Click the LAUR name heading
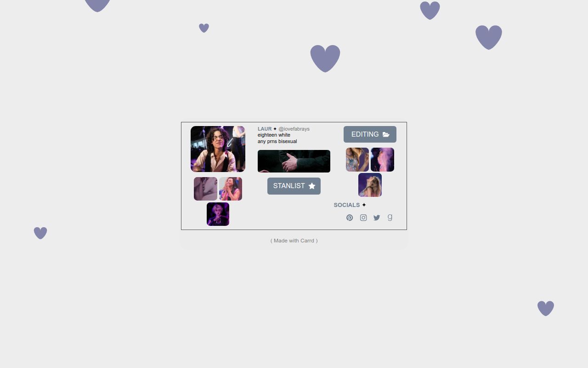Viewport: 588px width, 368px height. coord(265,129)
